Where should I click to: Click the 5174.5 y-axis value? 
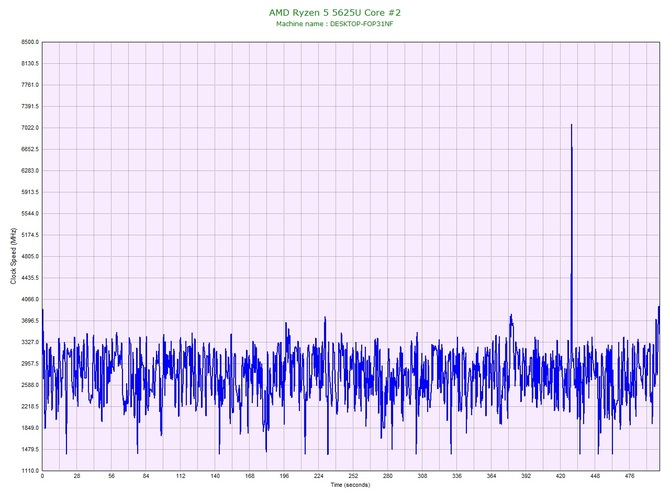(x=29, y=235)
